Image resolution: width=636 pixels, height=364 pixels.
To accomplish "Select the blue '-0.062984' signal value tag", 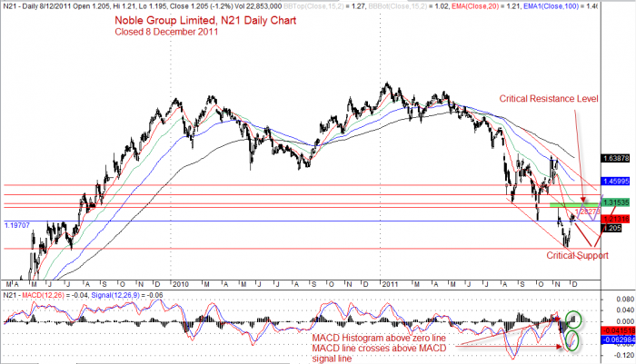I will point(618,339).
